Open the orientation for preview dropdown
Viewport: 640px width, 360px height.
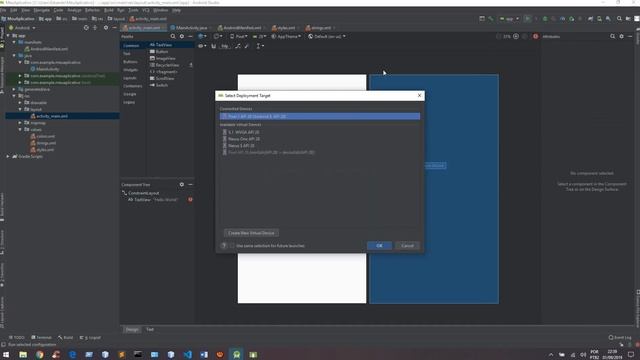click(x=217, y=36)
